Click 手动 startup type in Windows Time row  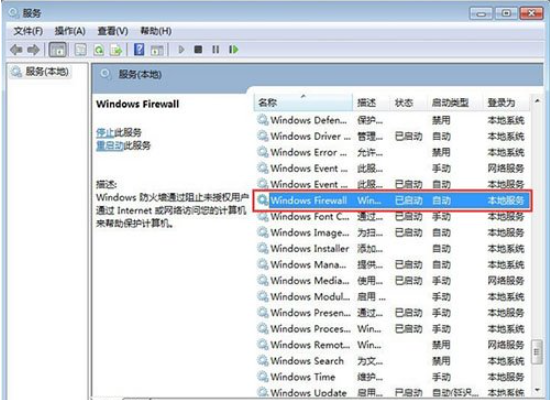[x=441, y=377]
